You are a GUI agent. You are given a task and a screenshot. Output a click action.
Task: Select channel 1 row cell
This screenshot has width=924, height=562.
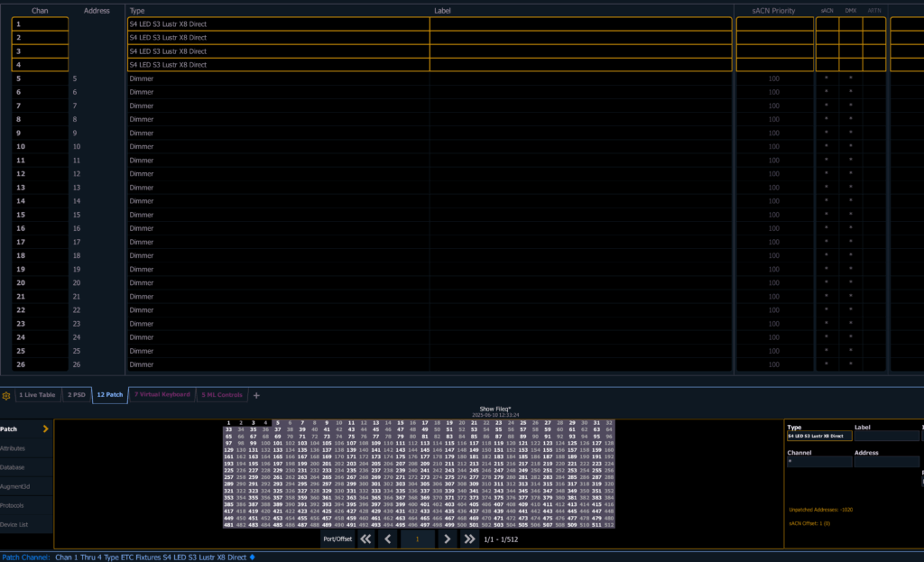coord(40,24)
